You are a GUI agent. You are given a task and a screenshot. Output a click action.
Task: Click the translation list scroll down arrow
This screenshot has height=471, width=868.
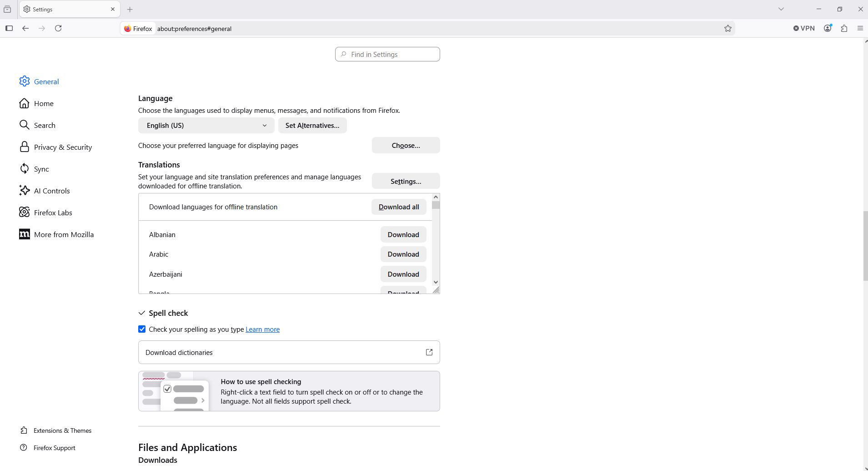[x=436, y=282]
